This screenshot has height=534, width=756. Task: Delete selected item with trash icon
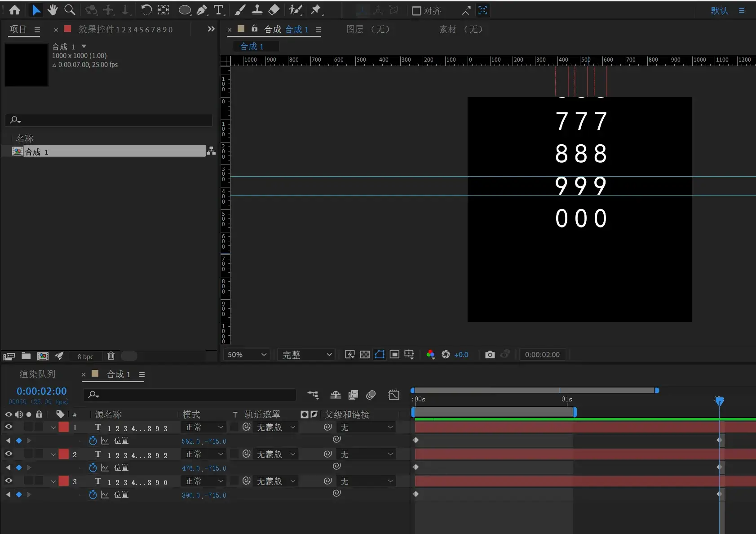[111, 356]
